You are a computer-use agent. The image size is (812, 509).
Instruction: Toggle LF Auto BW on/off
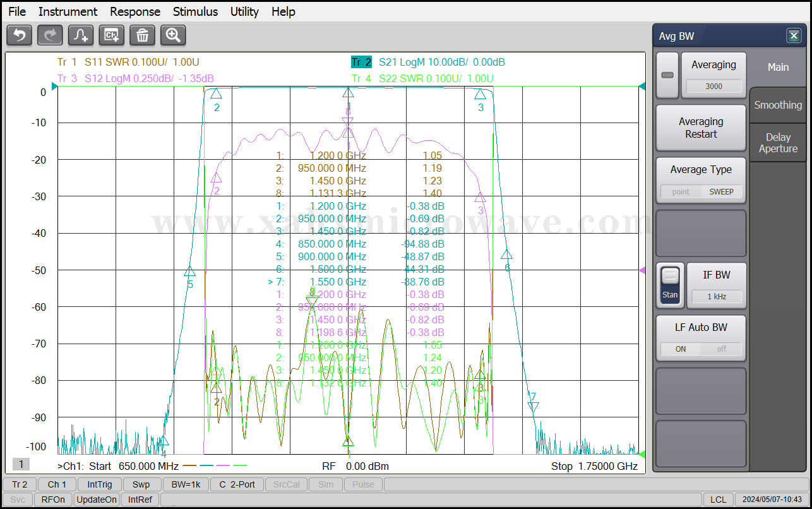701,349
